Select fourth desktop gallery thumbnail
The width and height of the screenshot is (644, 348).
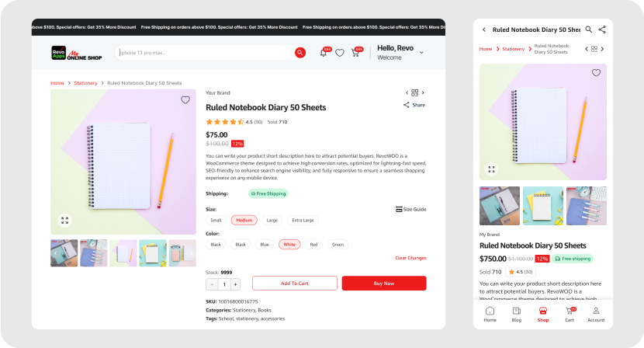(x=153, y=253)
